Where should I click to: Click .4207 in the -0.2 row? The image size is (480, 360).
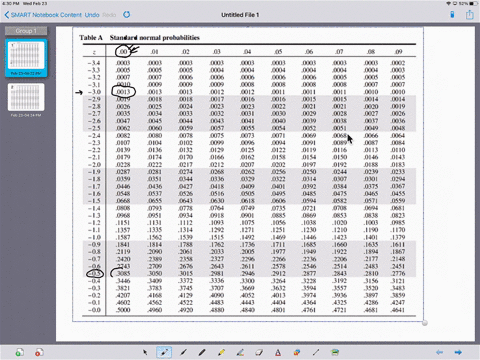[x=123, y=295]
